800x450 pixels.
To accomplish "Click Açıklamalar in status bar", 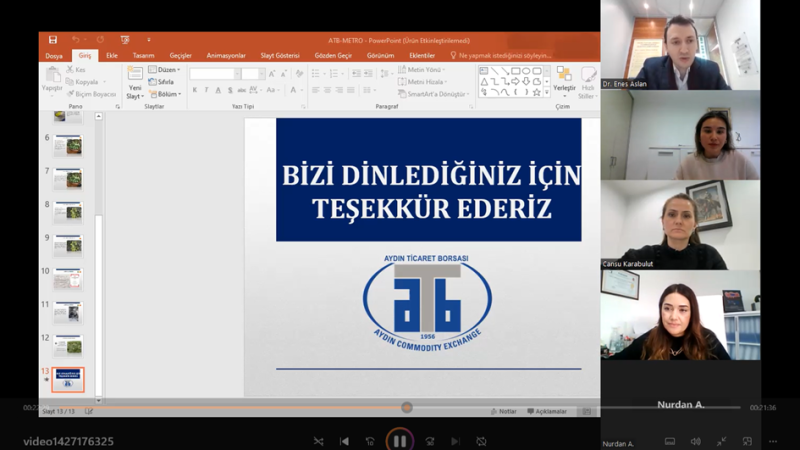I will point(547,411).
